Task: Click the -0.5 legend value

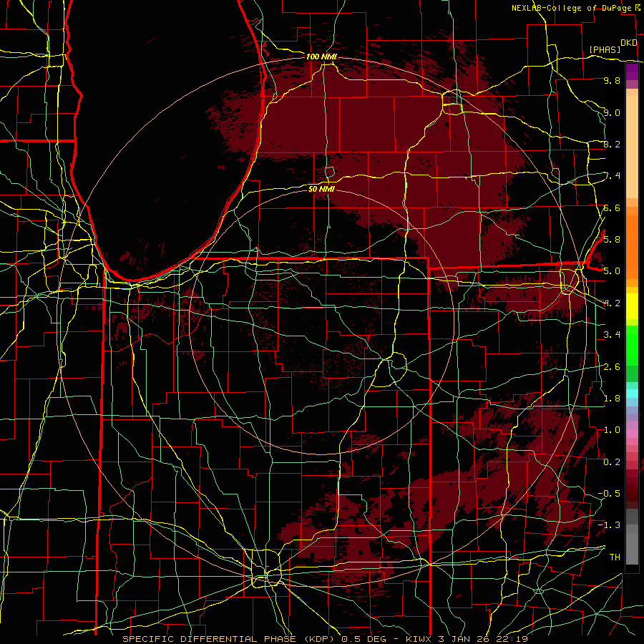Action: coord(609,493)
